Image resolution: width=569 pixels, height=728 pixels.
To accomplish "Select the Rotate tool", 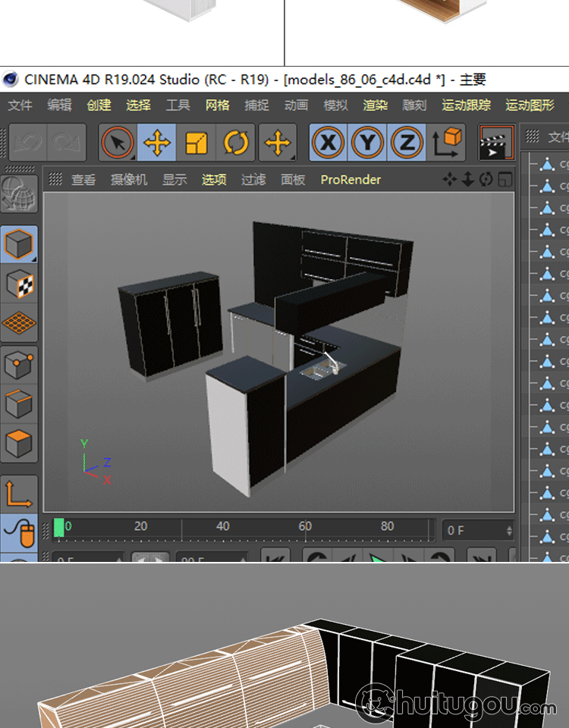I will point(236,143).
